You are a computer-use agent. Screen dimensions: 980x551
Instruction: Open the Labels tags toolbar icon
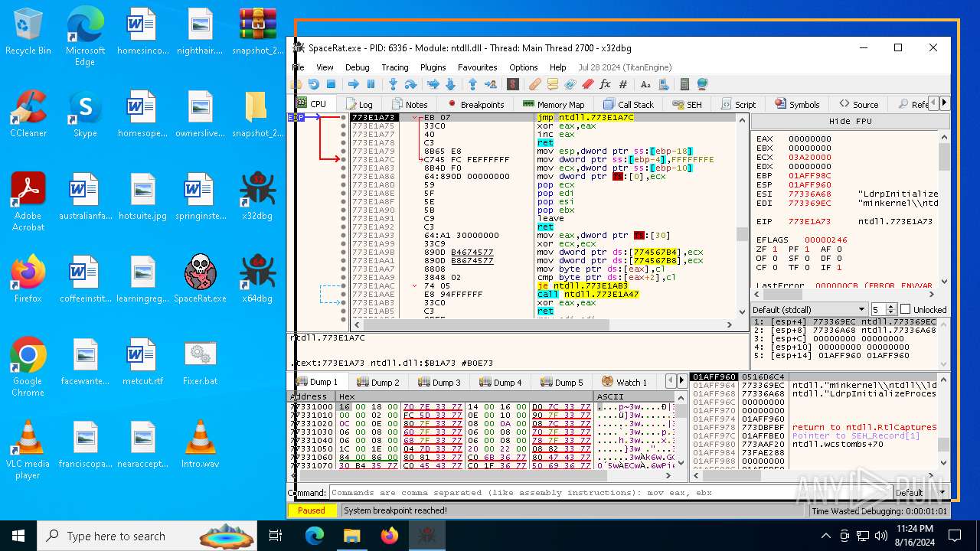pyautogui.click(x=570, y=84)
